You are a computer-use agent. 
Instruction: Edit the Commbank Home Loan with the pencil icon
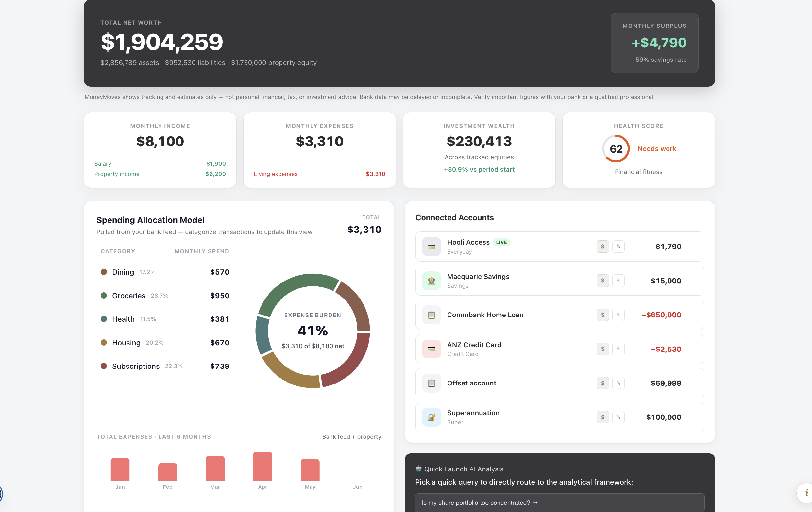(618, 315)
